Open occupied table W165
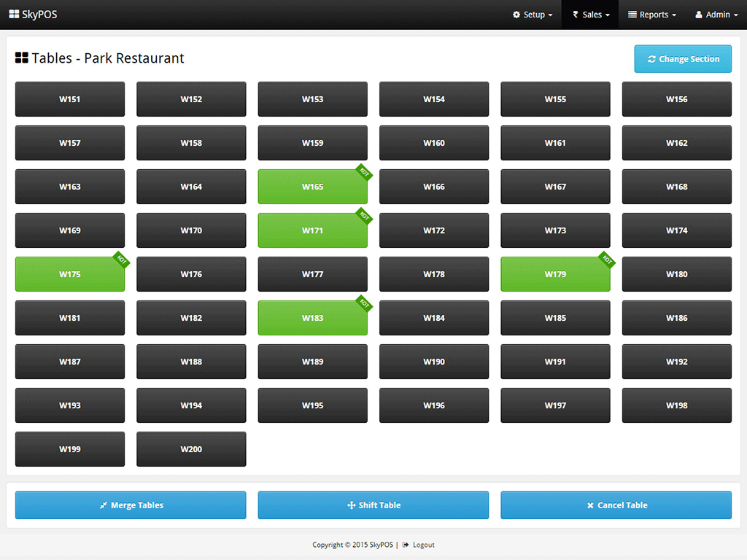Screen dimensions: 747x560 point(312,187)
